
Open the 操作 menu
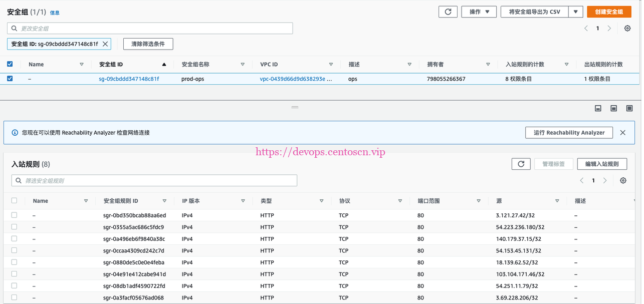(x=479, y=11)
